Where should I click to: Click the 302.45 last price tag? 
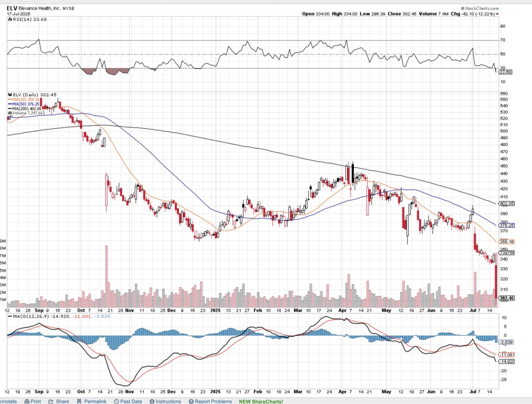506,298
